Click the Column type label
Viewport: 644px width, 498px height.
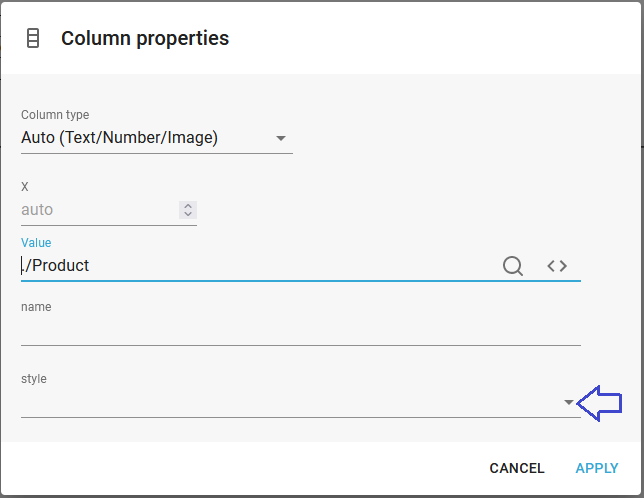point(55,115)
